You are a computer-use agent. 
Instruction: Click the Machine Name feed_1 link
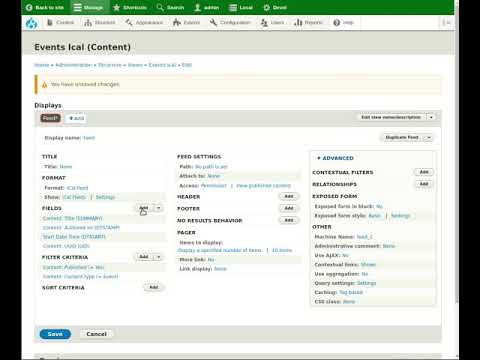click(364, 237)
